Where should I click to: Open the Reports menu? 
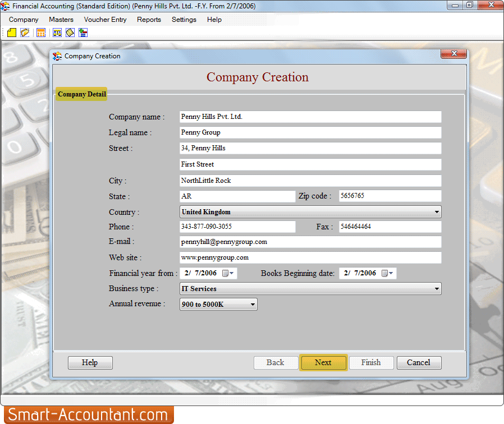(149, 20)
